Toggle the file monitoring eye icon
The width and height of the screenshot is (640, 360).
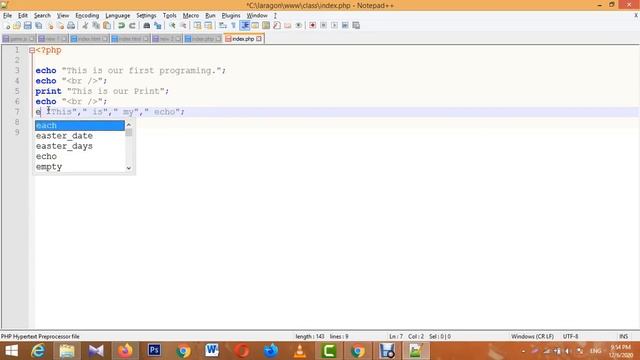(x=299, y=25)
